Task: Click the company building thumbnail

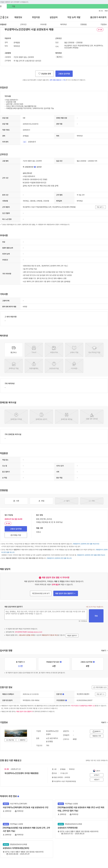Action: click(16, 733)
